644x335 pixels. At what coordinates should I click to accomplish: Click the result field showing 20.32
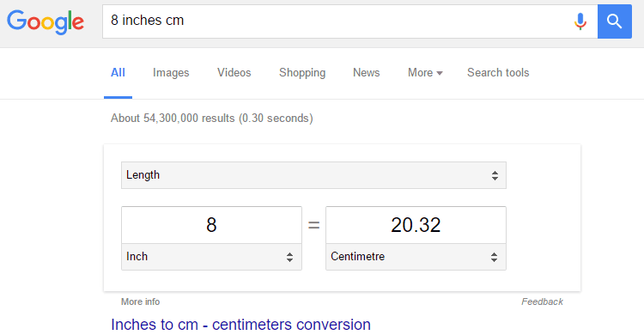[x=416, y=225]
